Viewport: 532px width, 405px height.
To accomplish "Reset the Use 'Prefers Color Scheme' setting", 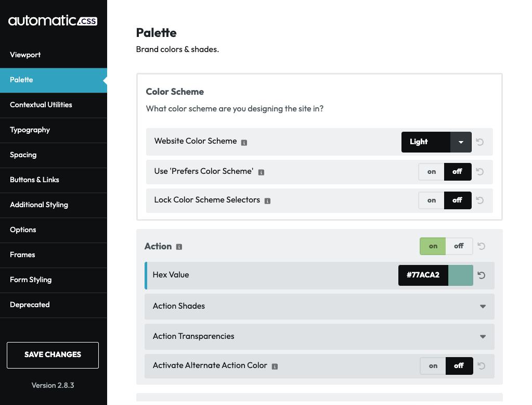I will tap(480, 172).
